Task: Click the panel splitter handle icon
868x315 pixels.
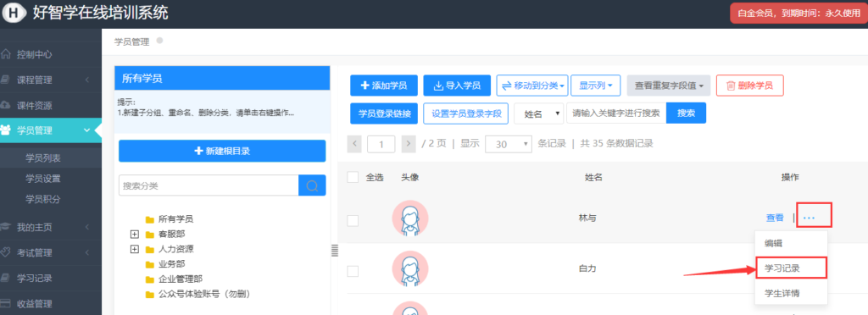Action: [x=334, y=250]
